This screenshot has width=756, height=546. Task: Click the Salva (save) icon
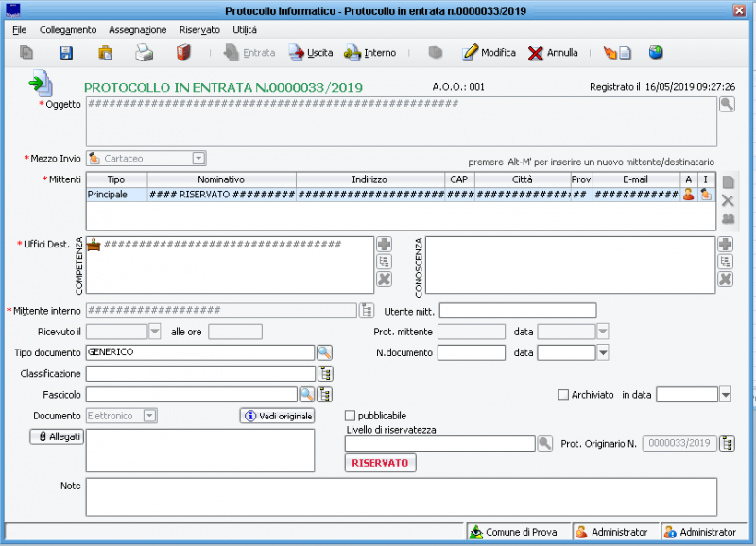point(63,53)
